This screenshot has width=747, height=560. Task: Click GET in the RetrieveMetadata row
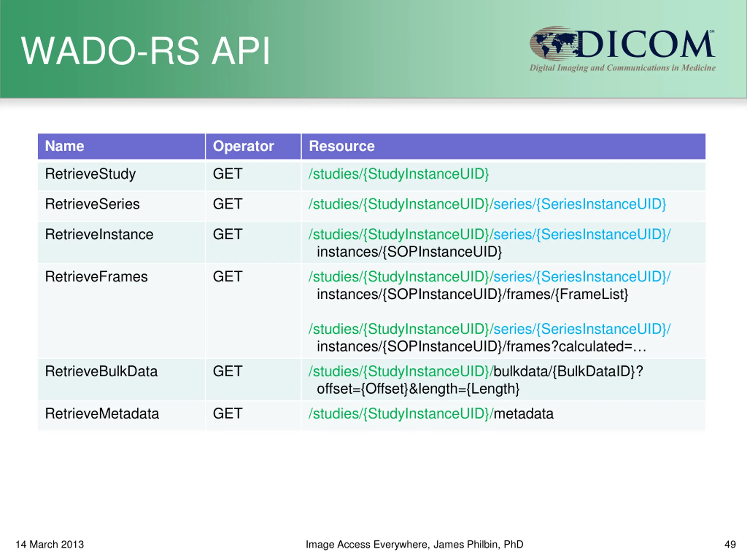point(228,414)
